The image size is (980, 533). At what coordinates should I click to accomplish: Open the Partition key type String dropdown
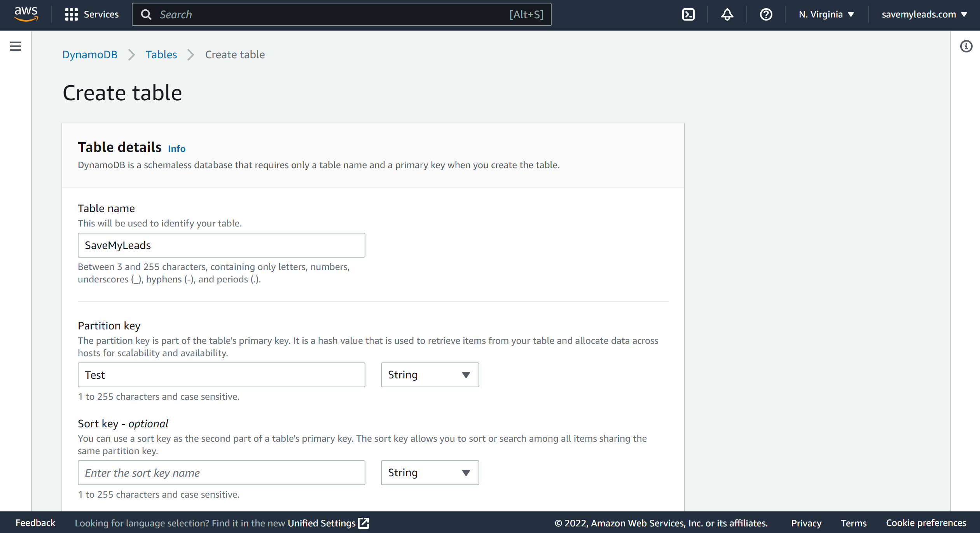430,374
